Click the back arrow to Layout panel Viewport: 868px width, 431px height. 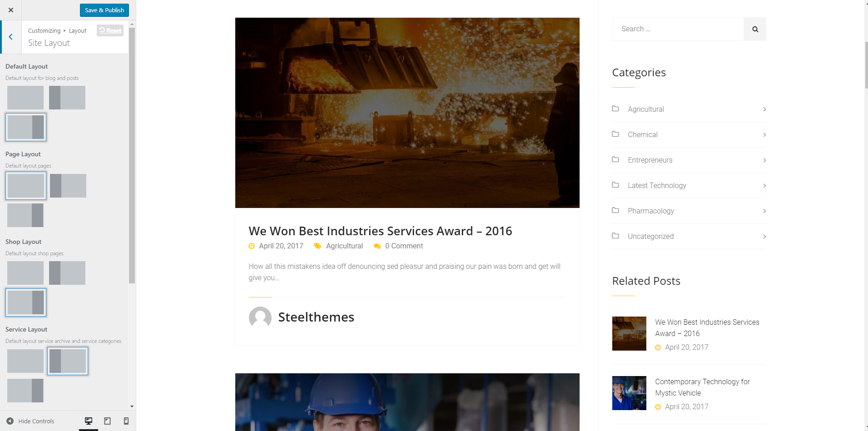click(x=11, y=37)
